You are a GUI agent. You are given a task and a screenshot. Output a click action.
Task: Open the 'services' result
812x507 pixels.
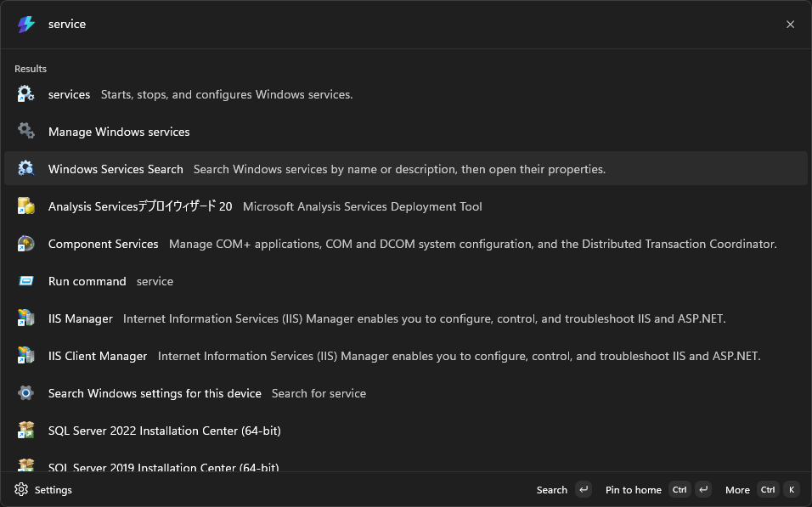coord(406,94)
